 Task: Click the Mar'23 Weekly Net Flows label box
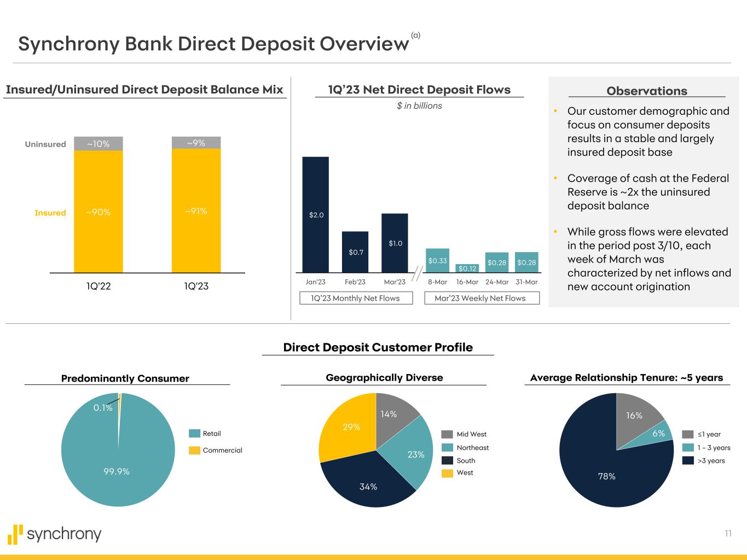click(482, 298)
